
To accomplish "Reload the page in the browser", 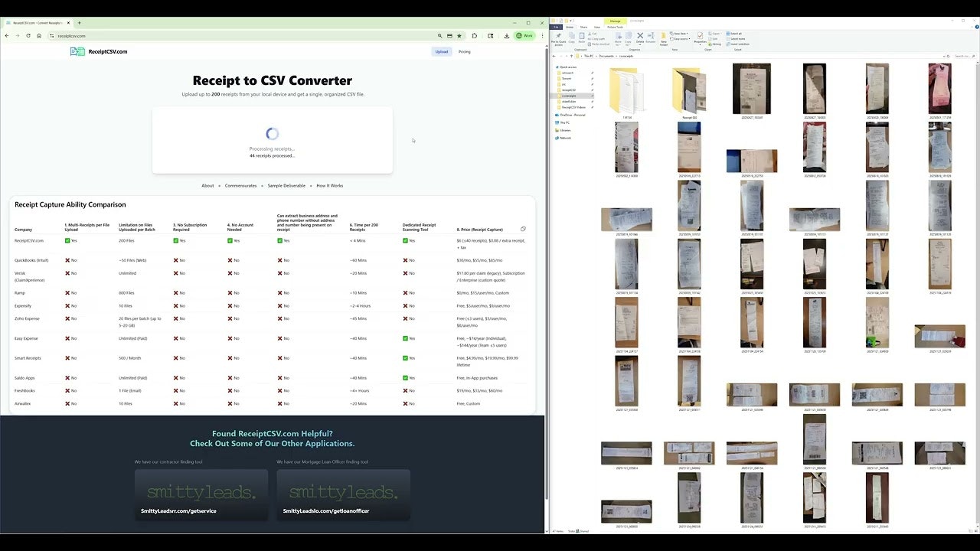I will tap(28, 36).
